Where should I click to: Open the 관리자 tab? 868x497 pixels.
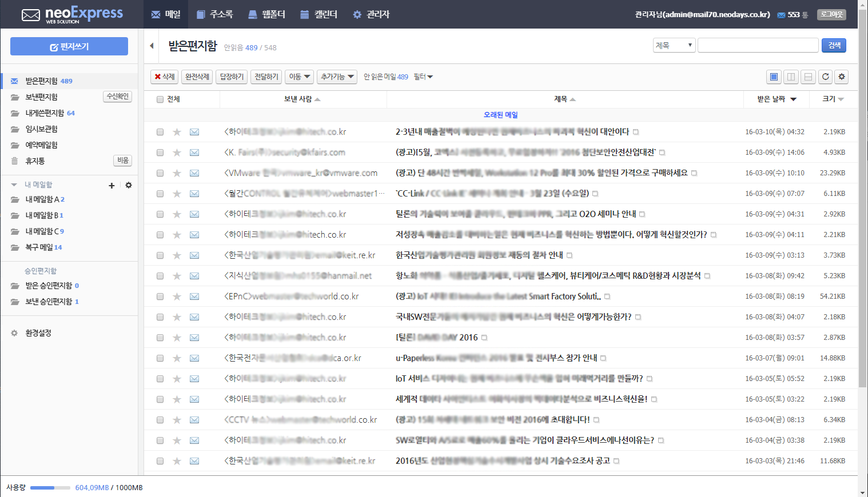click(x=371, y=14)
